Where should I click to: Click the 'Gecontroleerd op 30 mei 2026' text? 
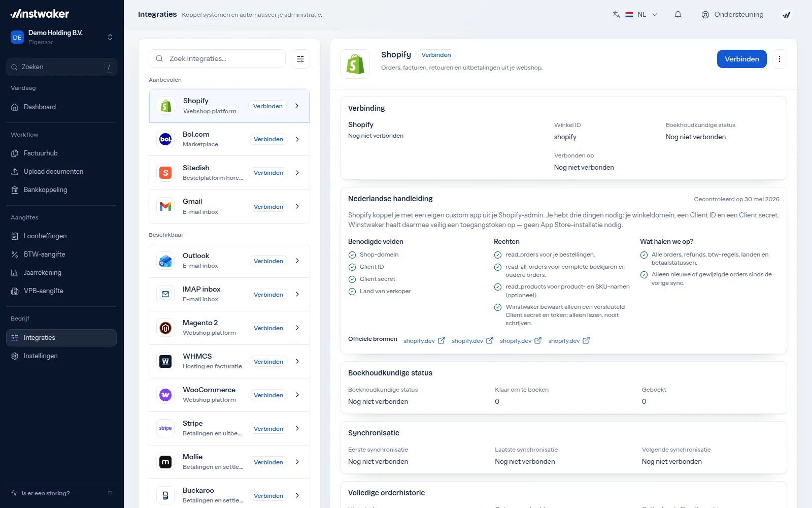tap(736, 199)
